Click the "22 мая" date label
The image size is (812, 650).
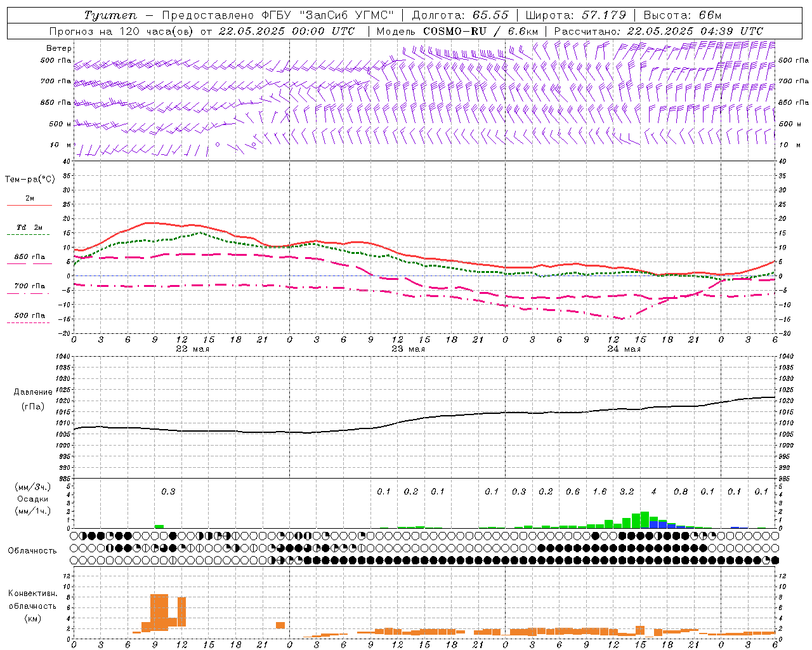pos(192,349)
